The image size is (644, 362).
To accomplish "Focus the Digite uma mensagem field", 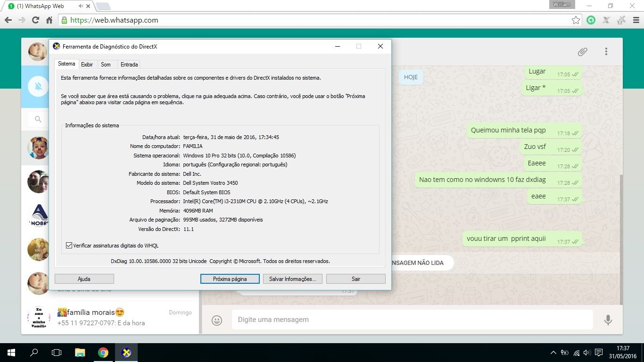I will [412, 320].
